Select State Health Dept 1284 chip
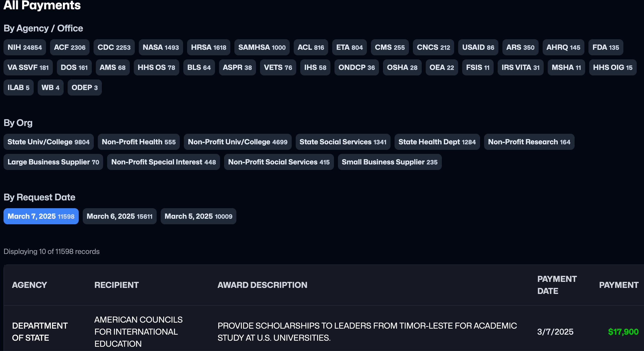Screen dimensions: 644x351 click(x=437, y=142)
